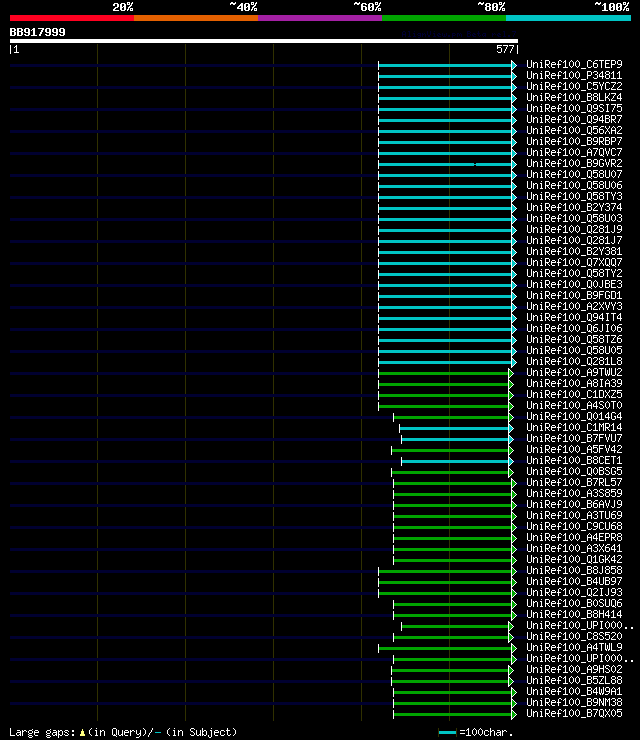Select the UniRef100_Q58U03 label
The width and height of the screenshot is (640, 740).
[574, 219]
